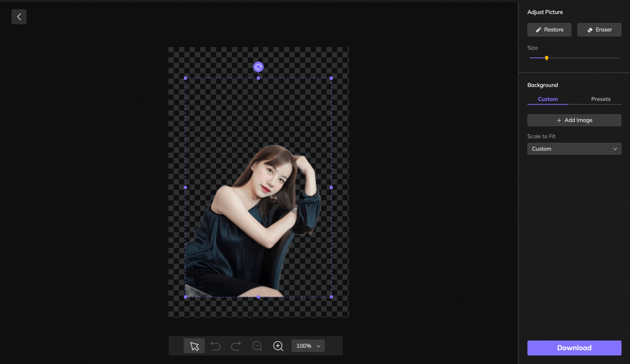This screenshot has height=364, width=630.
Task: Select the pointer selection tool
Action: (194, 346)
